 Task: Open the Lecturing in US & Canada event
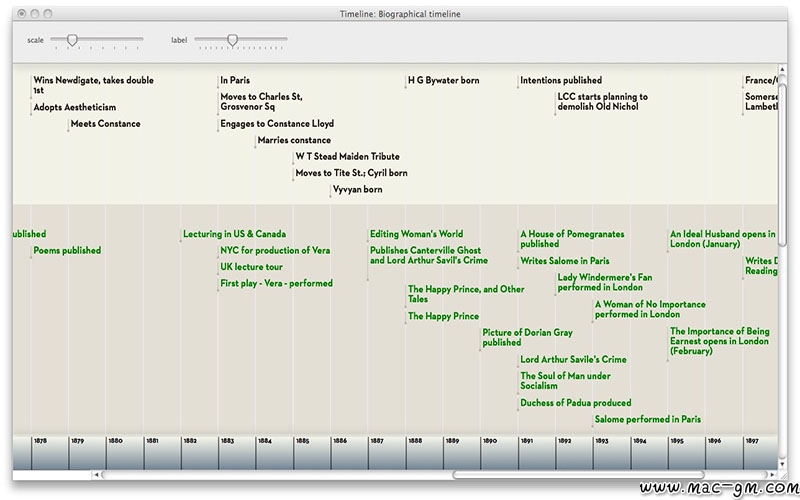[234, 234]
